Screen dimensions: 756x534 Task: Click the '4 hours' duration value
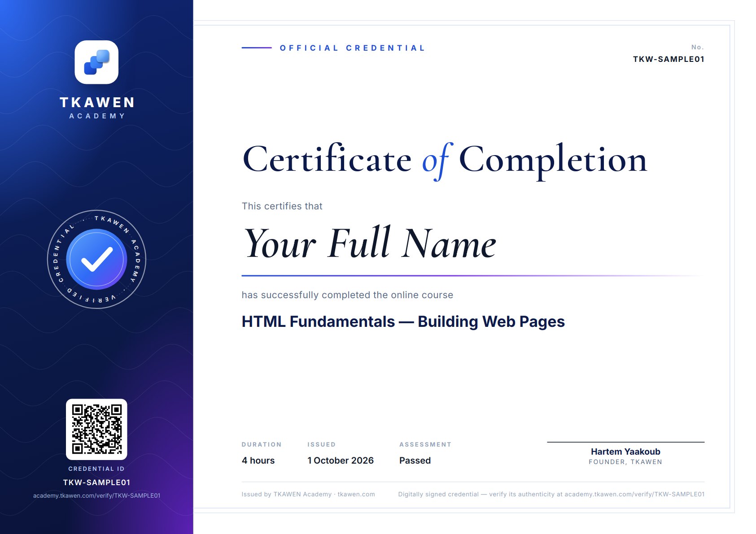click(x=258, y=460)
